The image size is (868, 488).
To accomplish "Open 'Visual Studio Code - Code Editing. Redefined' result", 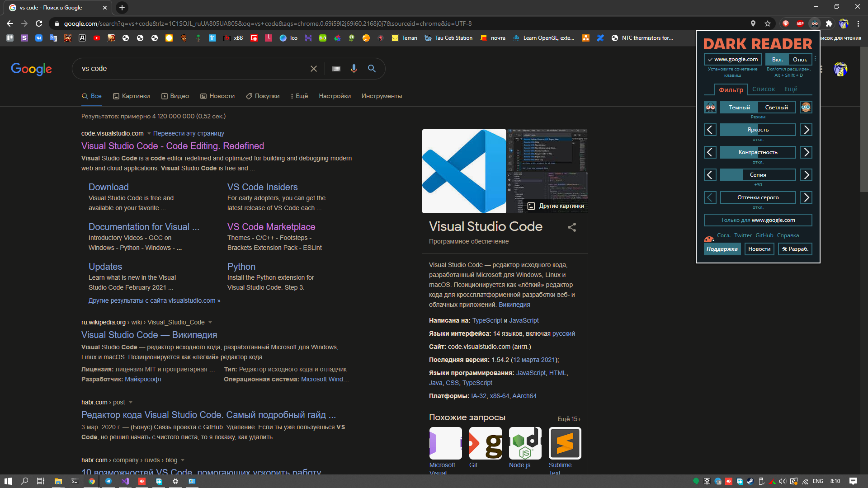I will (x=173, y=146).
